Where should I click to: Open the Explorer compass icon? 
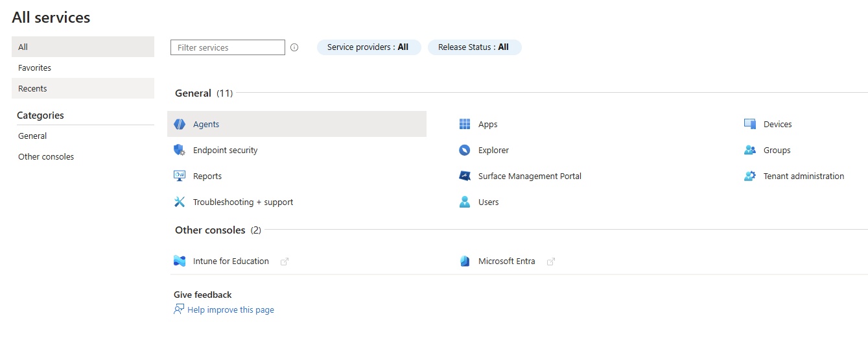click(x=465, y=150)
